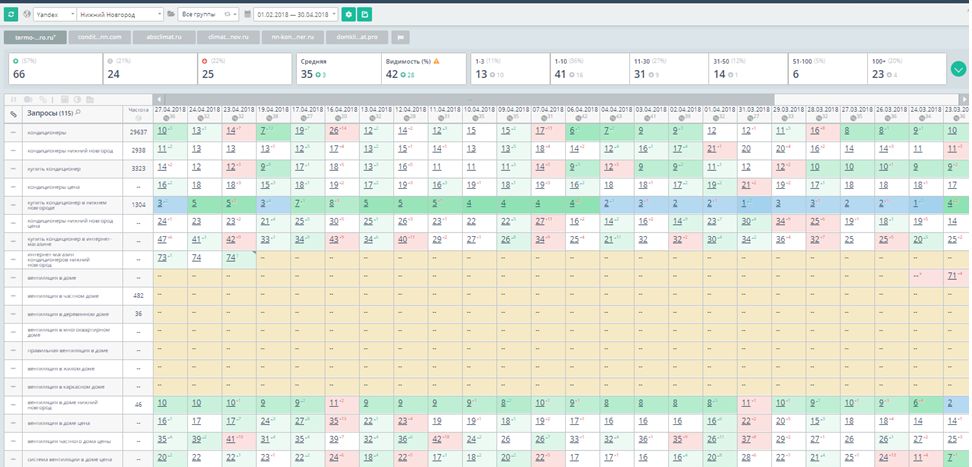Open position 73 for интернет магазин кондиционеров row

[x=161, y=257]
